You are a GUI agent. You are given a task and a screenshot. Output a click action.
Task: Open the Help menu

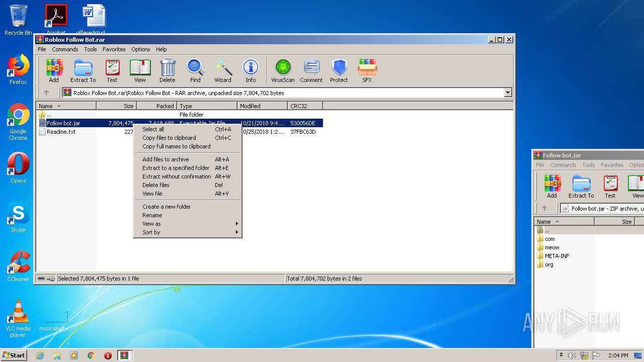tap(161, 49)
